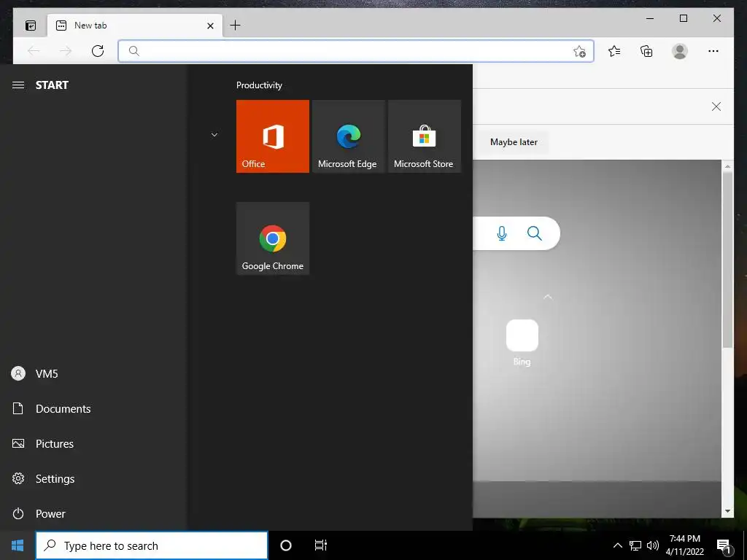Launch Microsoft Edge from Start tiles
Screen dimensions: 747x560
coord(348,136)
